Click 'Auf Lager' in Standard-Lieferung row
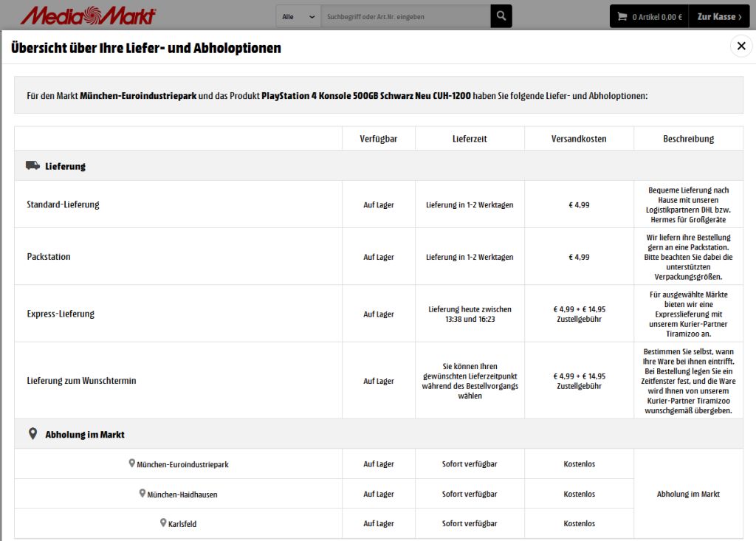 pos(379,204)
